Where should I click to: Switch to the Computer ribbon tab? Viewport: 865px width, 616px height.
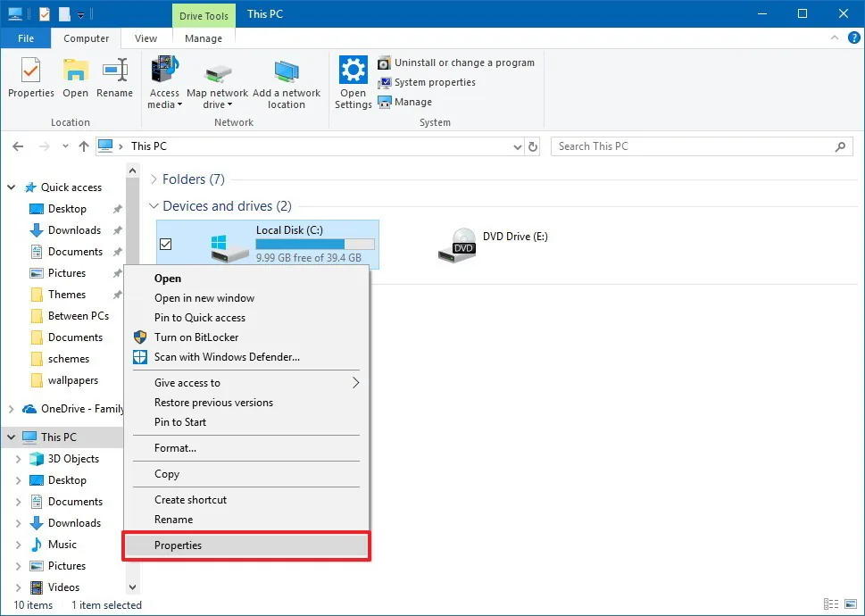pos(86,38)
